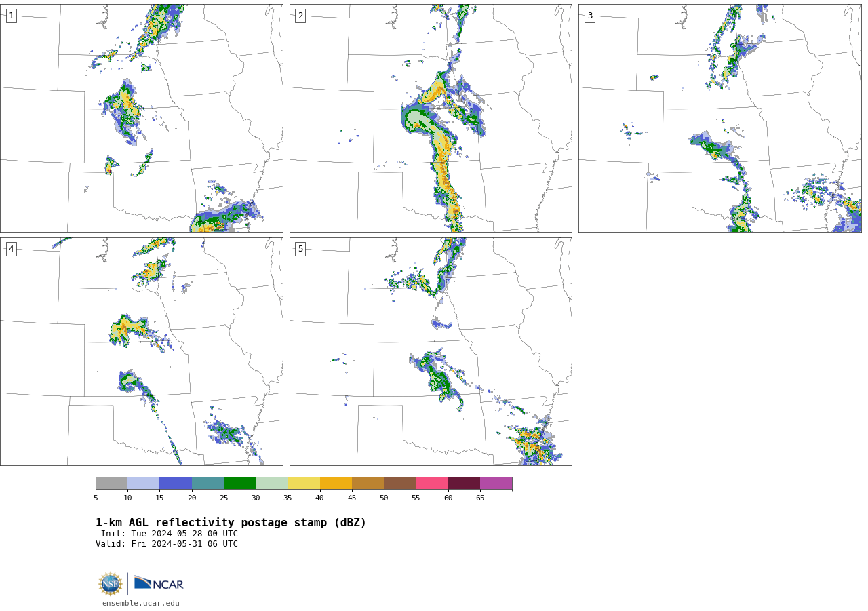
Task: Click the number label 4 box
Action: [x=11, y=249]
